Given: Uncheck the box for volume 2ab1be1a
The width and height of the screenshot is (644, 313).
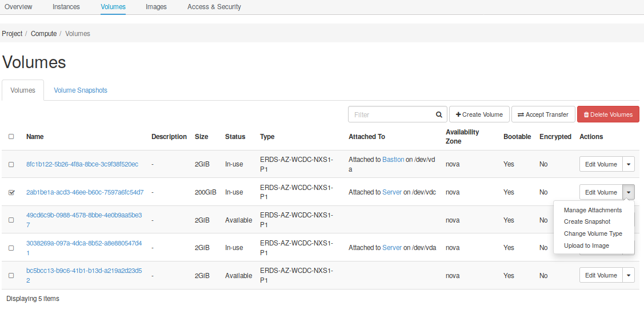Looking at the screenshot, I should (11, 193).
